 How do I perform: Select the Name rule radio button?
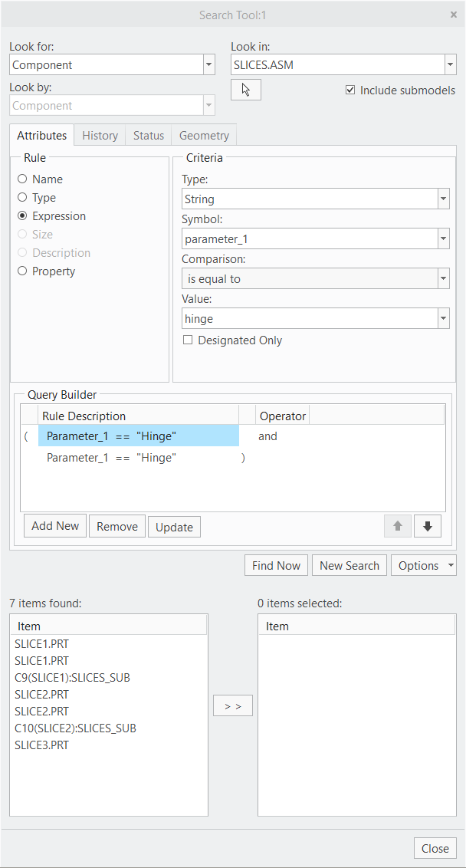click(x=21, y=179)
